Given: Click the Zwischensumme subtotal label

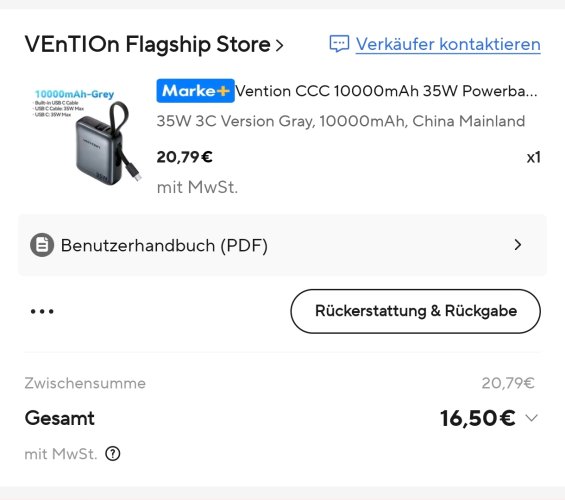Looking at the screenshot, I should coord(85,383).
